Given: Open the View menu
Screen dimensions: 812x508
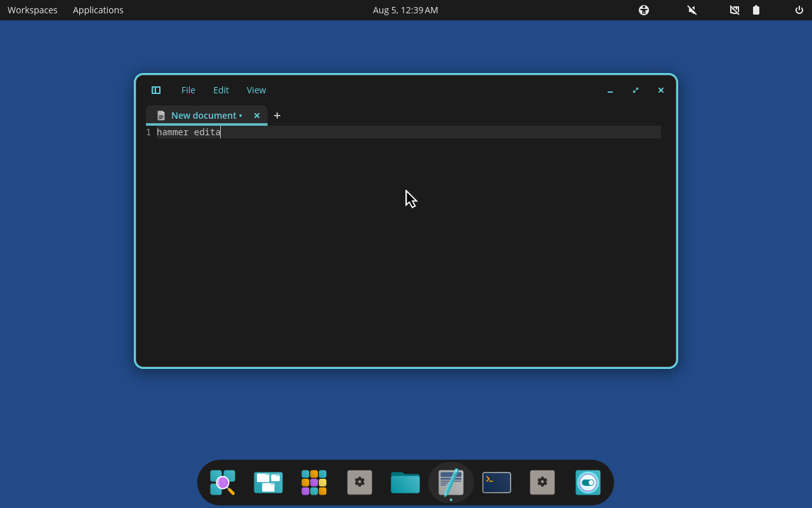Looking at the screenshot, I should click(x=256, y=90).
